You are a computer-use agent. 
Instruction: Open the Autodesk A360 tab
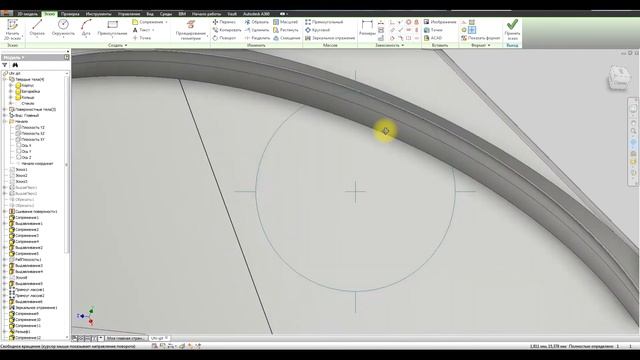click(x=256, y=14)
